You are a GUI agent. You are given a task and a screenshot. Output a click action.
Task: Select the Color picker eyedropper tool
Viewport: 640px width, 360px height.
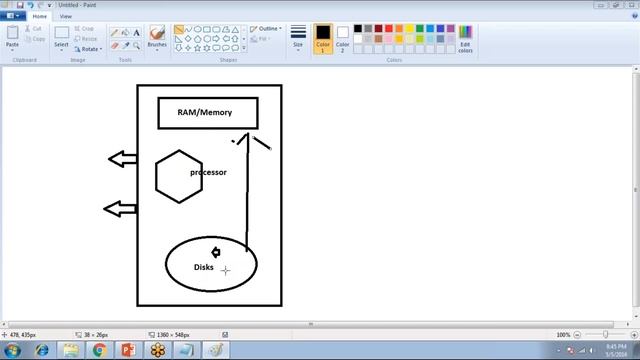[x=125, y=45]
